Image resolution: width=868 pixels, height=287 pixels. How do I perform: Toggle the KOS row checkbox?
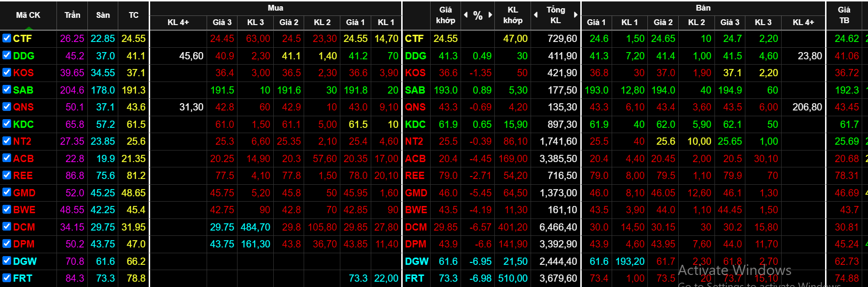tap(7, 72)
